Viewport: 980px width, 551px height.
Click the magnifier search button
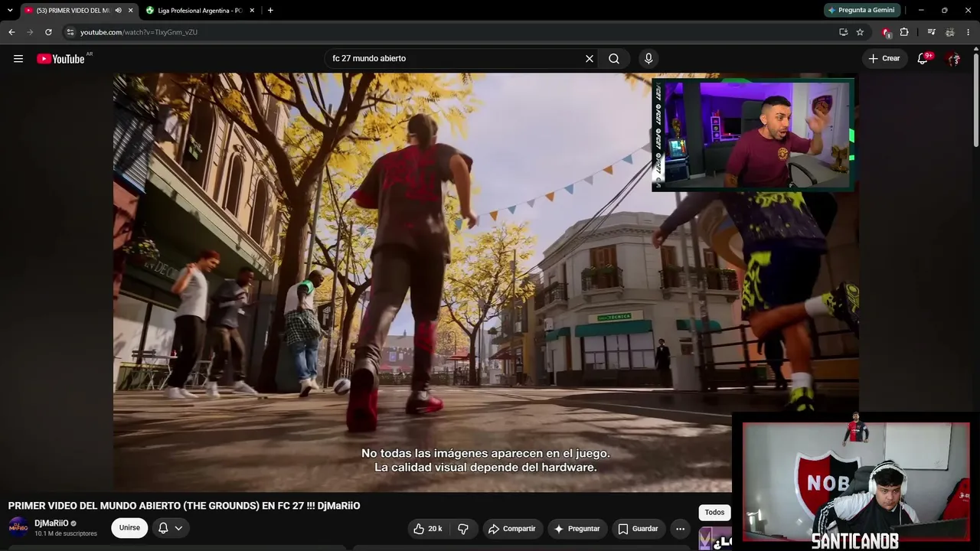(x=614, y=59)
